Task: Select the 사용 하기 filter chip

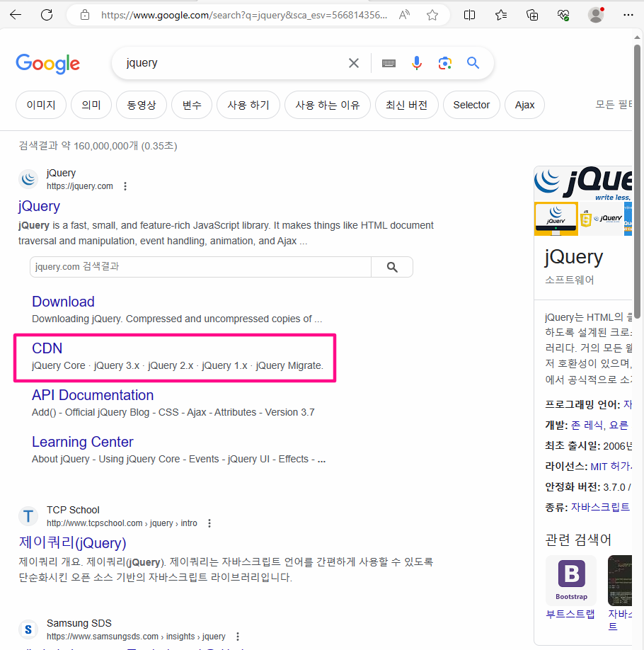Action: [248, 105]
